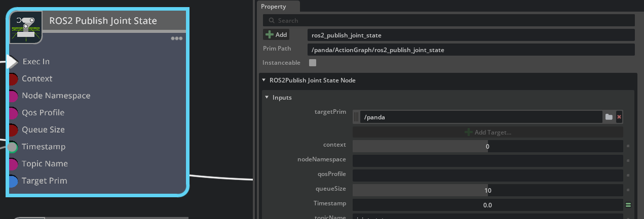The width and height of the screenshot is (644, 219).
Task: Click the reset marker beside context value
Action: tap(628, 146)
